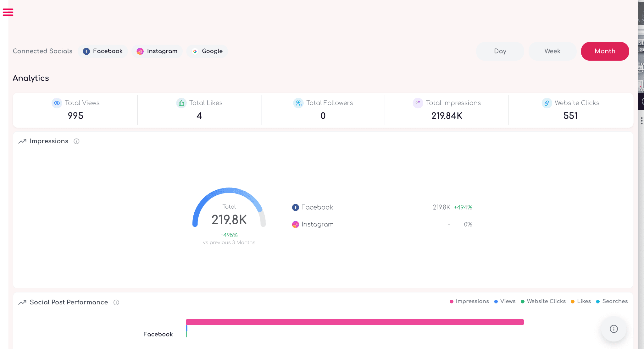
Task: Toggle the Likes legend item
Action: tap(581, 301)
